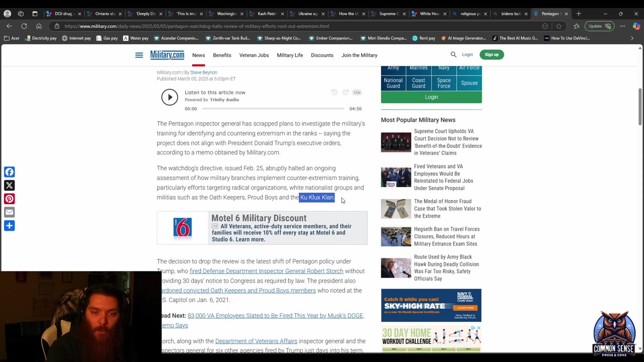Reload the current page
Screen dimensions: 644x362
(x=24, y=26)
